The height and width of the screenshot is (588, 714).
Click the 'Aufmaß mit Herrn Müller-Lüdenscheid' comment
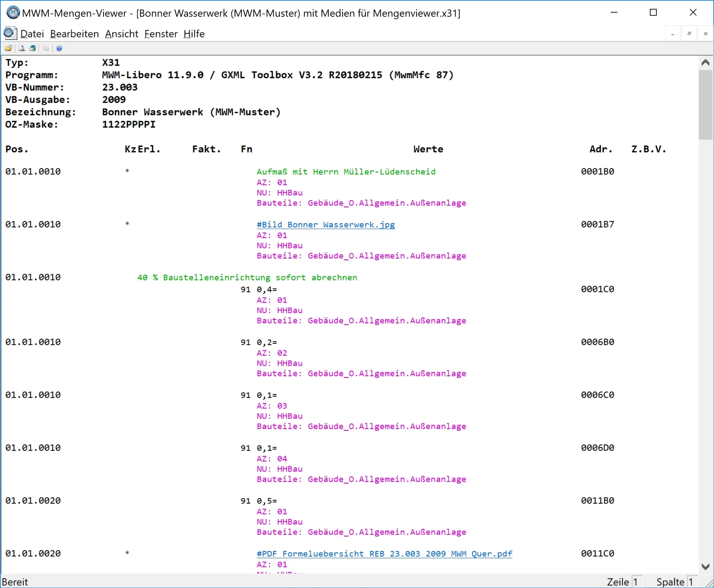[x=346, y=172]
